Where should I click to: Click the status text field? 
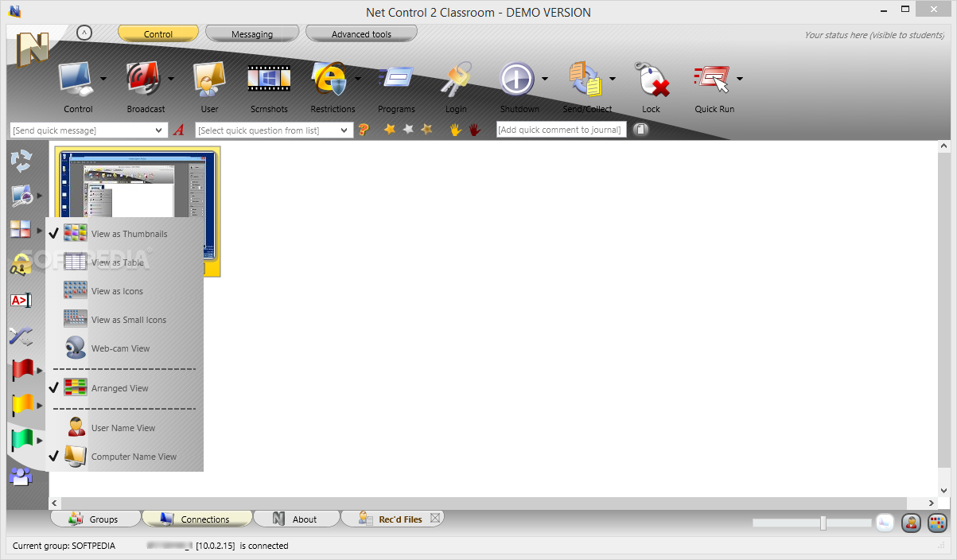tap(873, 34)
